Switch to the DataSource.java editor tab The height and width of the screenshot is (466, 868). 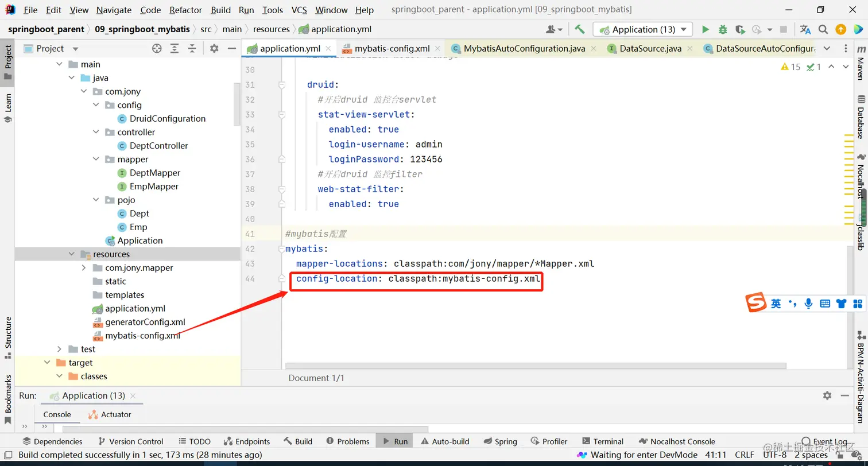(x=650, y=49)
